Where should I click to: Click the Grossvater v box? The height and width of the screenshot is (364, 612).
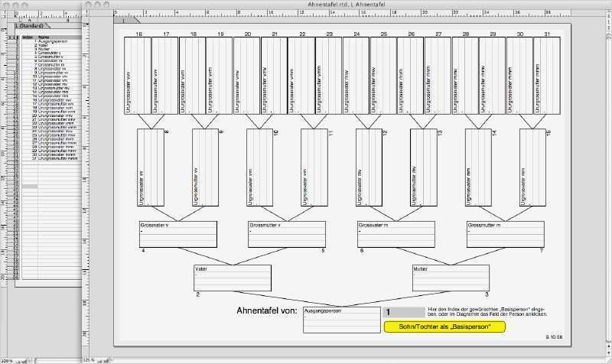(178, 235)
